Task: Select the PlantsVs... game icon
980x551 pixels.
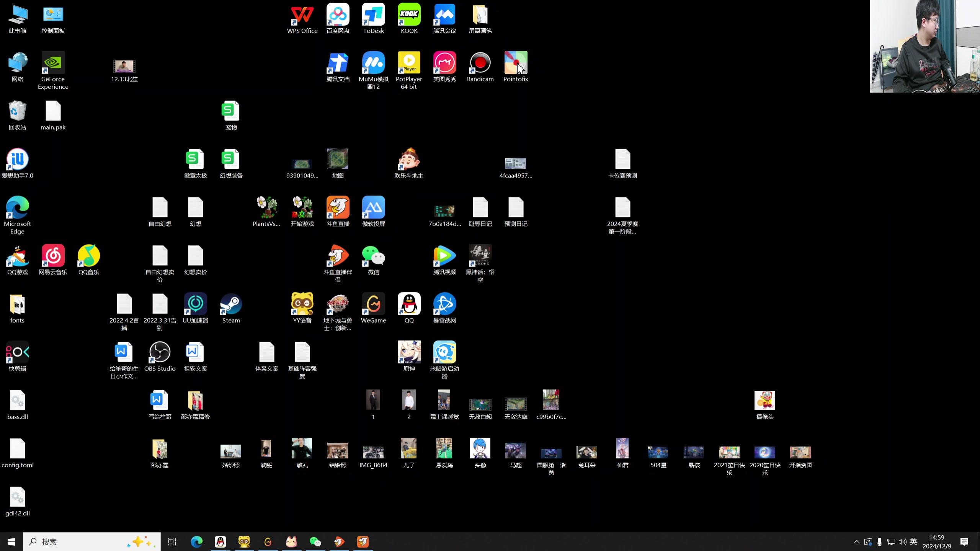Action: tap(266, 212)
